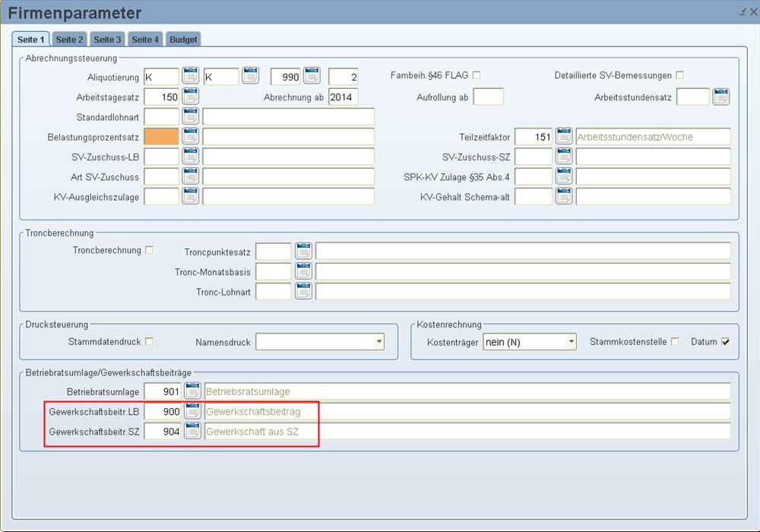Image resolution: width=760 pixels, height=532 pixels.
Task: Click empty Arbeitsstundensatz input field
Action: click(x=692, y=97)
